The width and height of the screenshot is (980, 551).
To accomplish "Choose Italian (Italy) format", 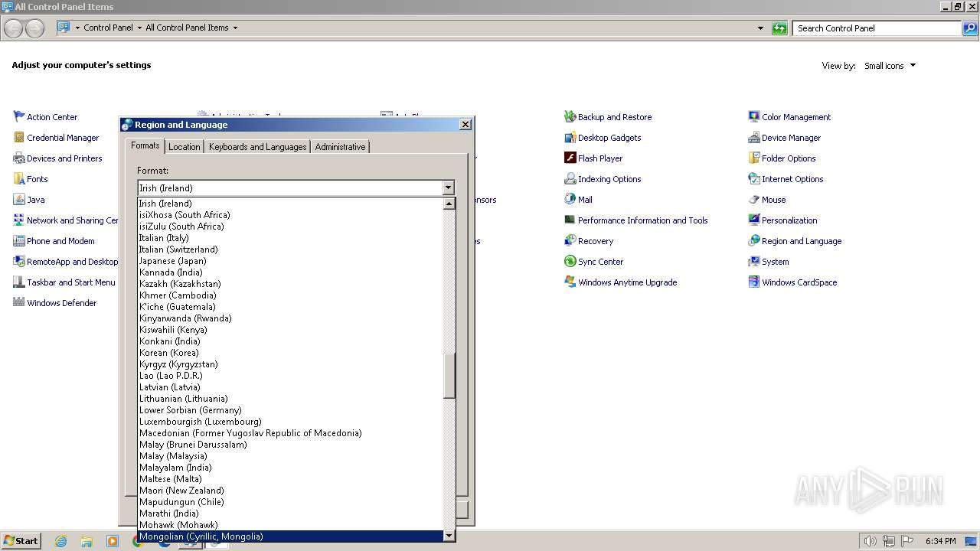I will [291, 238].
